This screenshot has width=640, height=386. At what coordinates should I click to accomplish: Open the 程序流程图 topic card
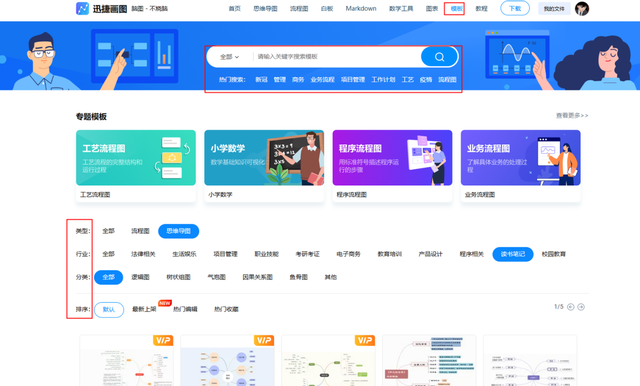pos(392,166)
